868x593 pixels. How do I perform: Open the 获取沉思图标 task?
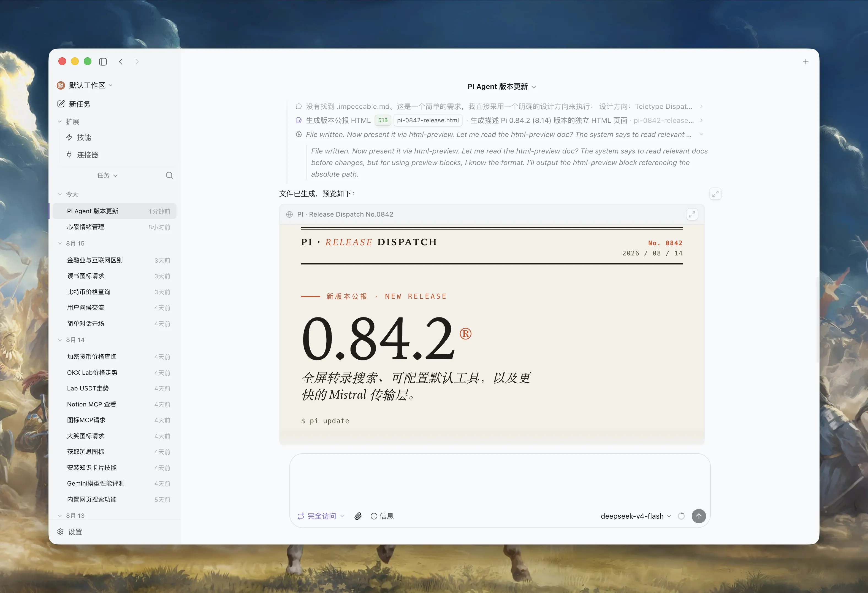[114, 452]
